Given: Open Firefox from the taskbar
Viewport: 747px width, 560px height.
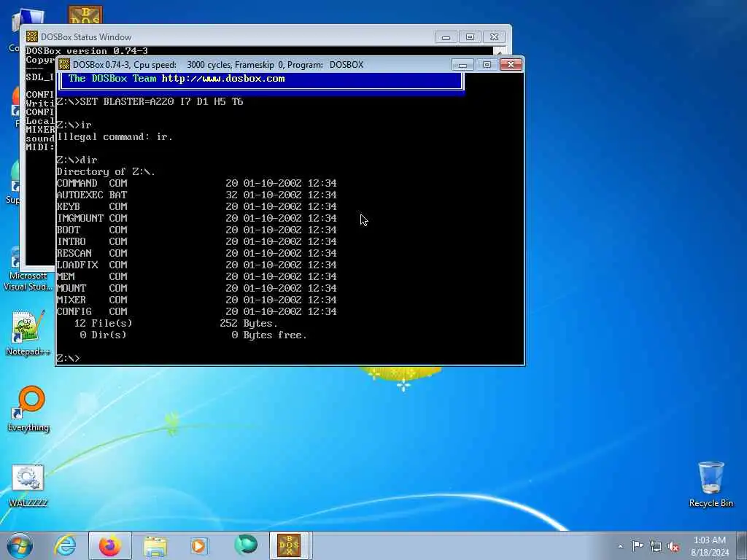Looking at the screenshot, I should click(109, 545).
